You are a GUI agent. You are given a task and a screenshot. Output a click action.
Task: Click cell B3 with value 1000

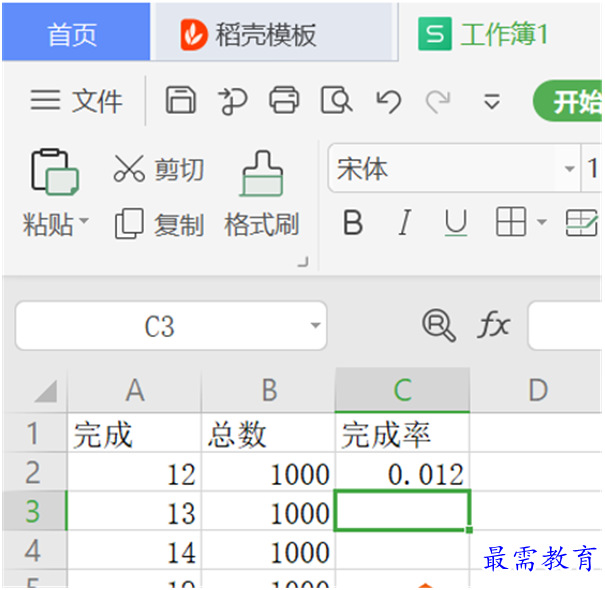[x=269, y=511]
